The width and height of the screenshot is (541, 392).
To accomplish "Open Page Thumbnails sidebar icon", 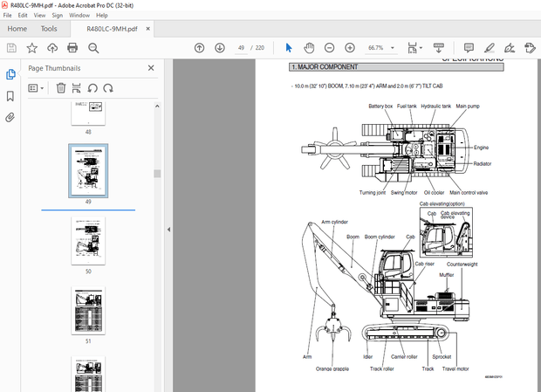I will 10,74.
